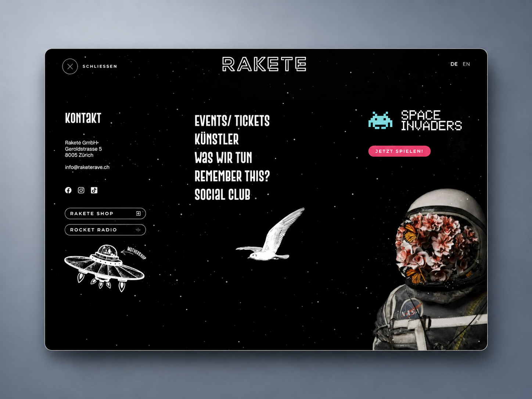Click the 8005 Zürich text
Image resolution: width=532 pixels, height=399 pixels.
(79, 155)
